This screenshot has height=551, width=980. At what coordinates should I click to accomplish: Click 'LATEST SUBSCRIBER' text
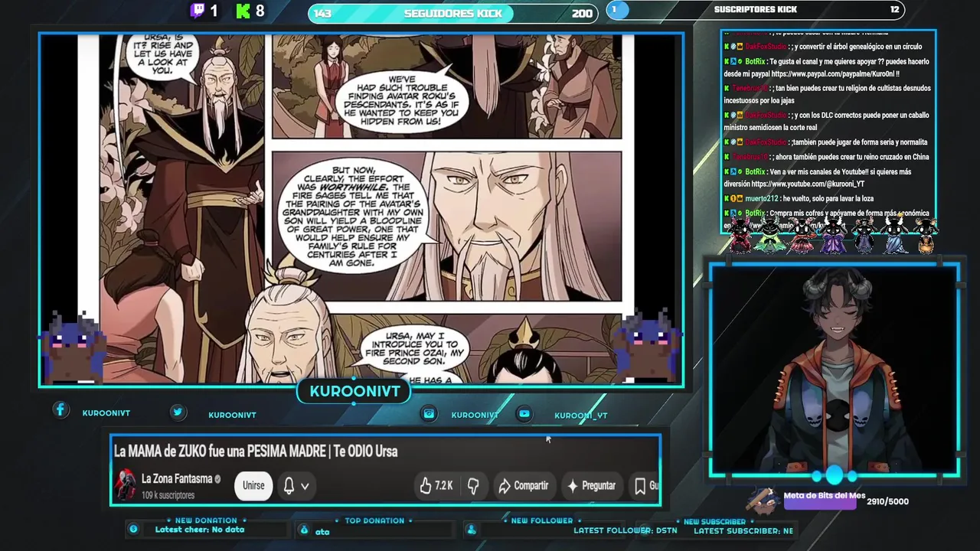pos(743,530)
